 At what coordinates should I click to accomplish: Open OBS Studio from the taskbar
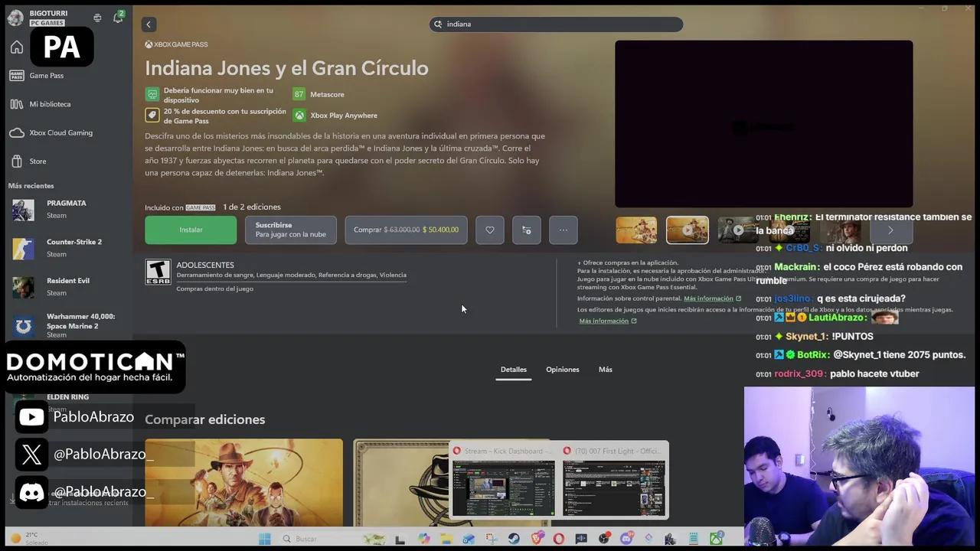(604, 539)
